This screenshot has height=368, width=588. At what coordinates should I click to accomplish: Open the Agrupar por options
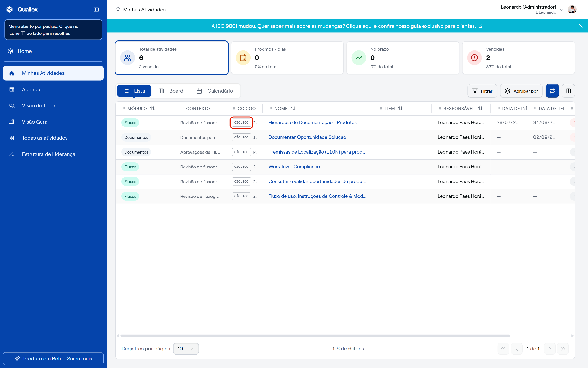click(x=521, y=91)
